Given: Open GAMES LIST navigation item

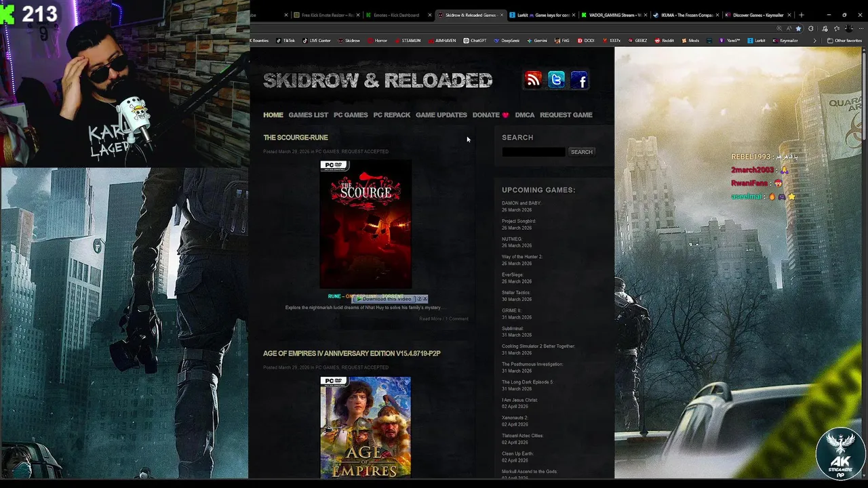Looking at the screenshot, I should pos(308,115).
